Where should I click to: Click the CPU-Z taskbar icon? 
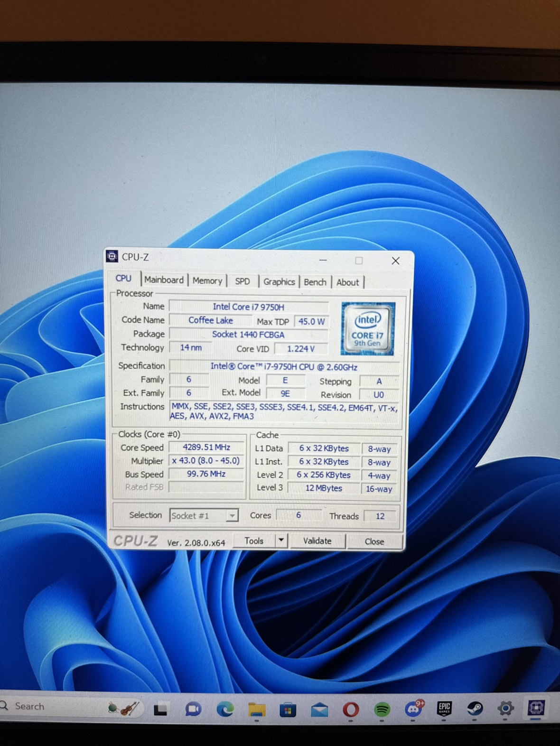pos(536,708)
